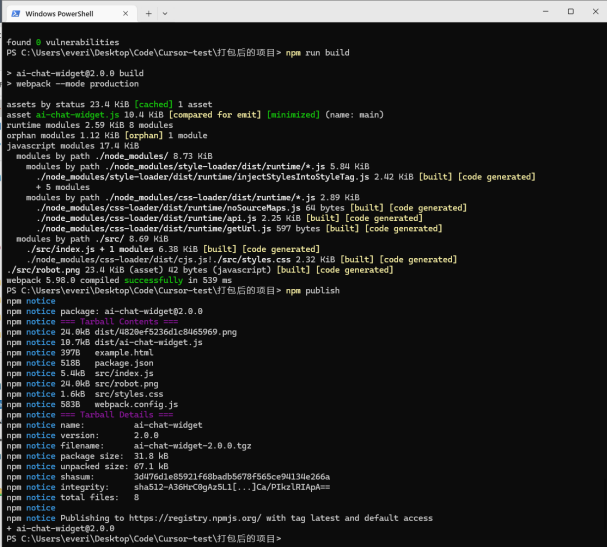The width and height of the screenshot is (607, 547).
Task: Click the 'npm run build' command text
Action: pyautogui.click(x=317, y=53)
